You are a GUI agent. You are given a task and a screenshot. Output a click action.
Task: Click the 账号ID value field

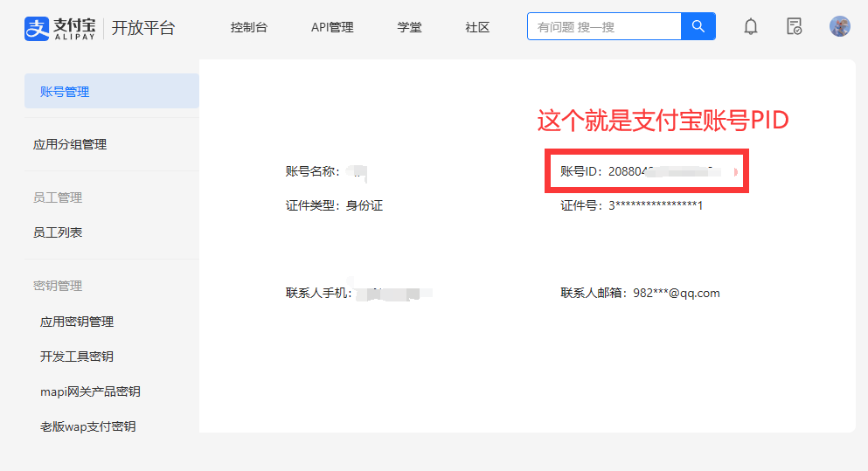click(x=664, y=172)
